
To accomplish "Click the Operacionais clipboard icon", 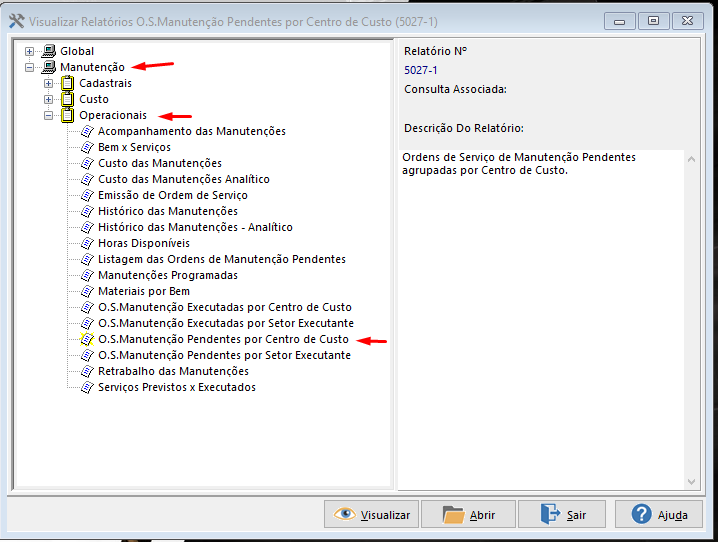I will [x=67, y=115].
